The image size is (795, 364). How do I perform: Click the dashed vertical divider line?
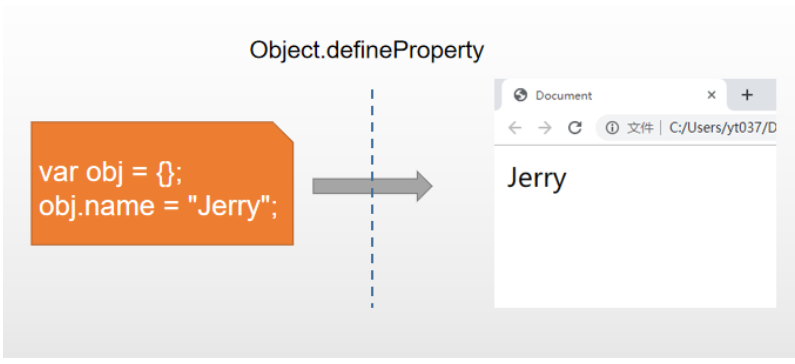click(372, 198)
